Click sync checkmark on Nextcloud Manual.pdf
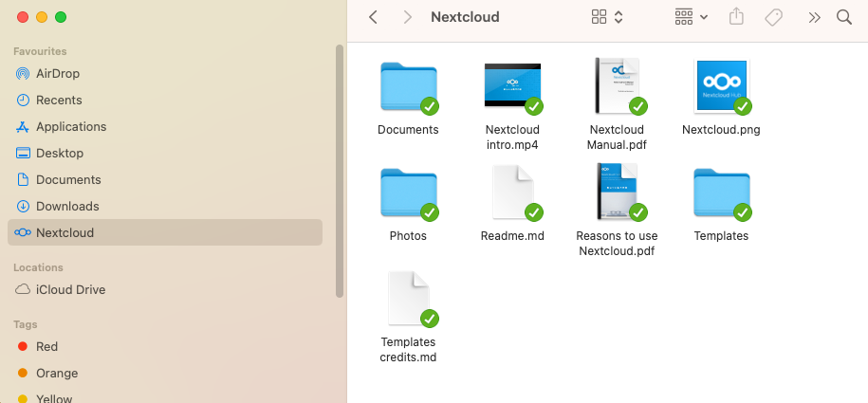Image resolution: width=868 pixels, height=403 pixels. (638, 106)
